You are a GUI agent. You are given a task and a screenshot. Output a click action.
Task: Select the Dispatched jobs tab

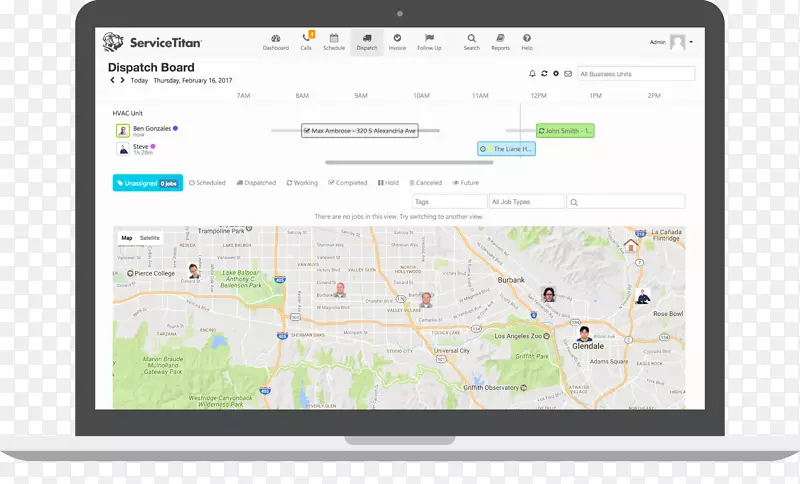pos(257,183)
